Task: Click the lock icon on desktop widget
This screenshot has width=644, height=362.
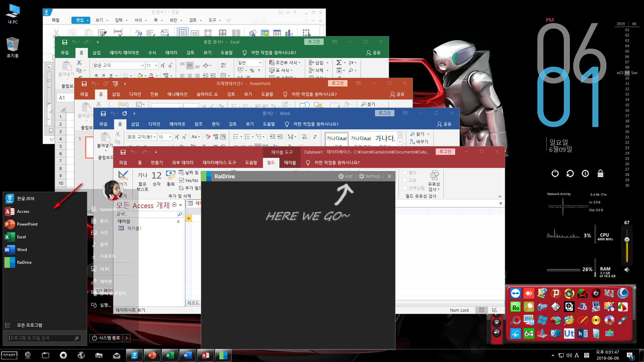Action: (x=600, y=173)
